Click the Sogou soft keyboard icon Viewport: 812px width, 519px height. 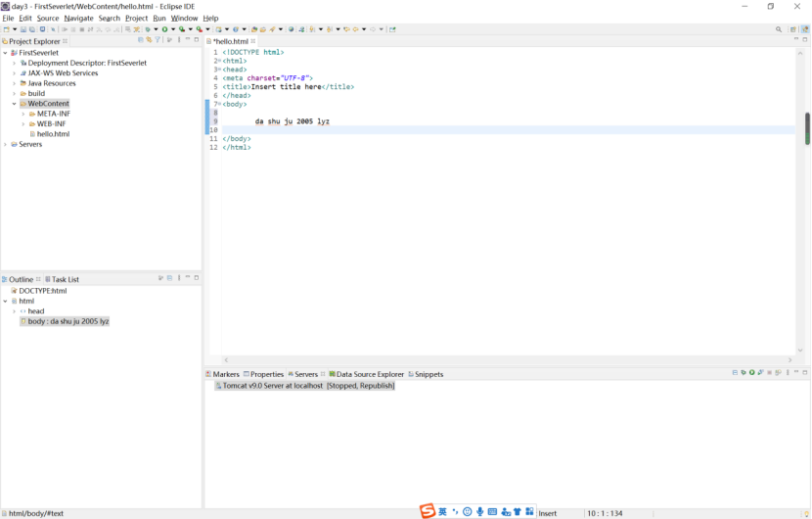[x=492, y=512]
